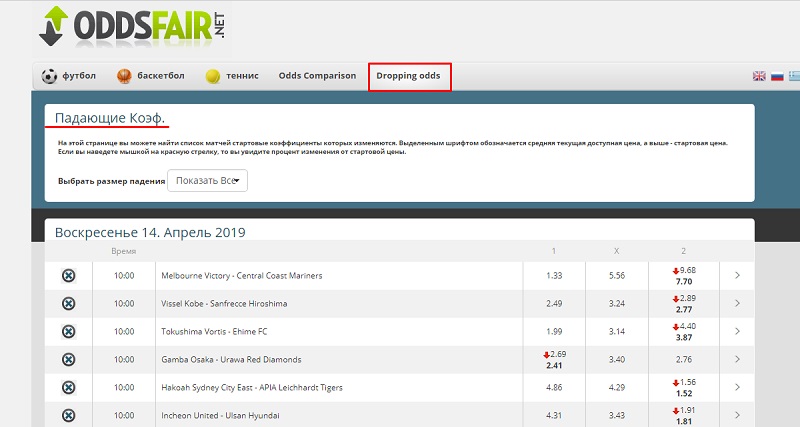This screenshot has width=800, height=427.
Task: Click draw odds 3.40 for Gamba Osaka
Action: point(617,360)
